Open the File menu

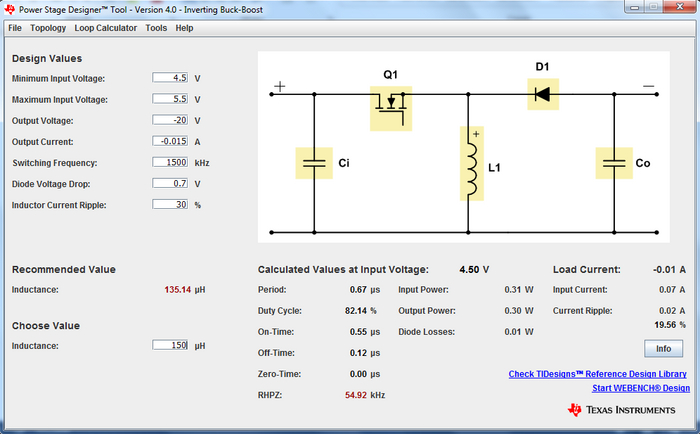click(x=15, y=28)
